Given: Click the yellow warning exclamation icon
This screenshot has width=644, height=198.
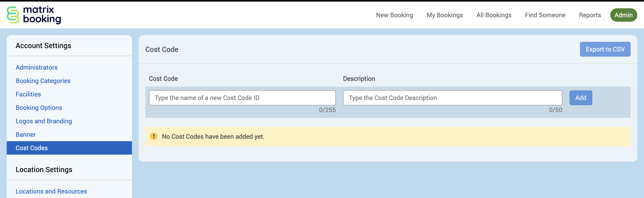Looking at the screenshot, I should (154, 136).
